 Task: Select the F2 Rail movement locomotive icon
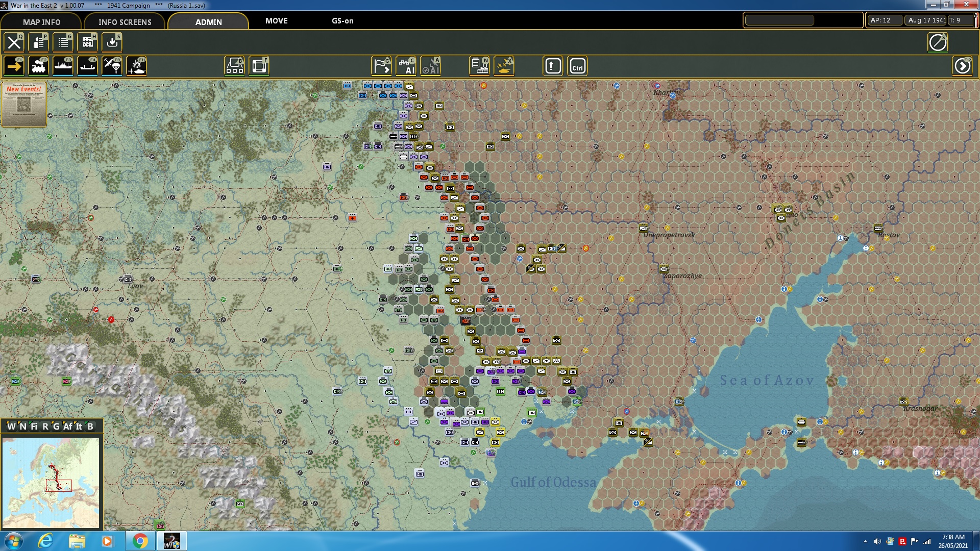pos(38,66)
